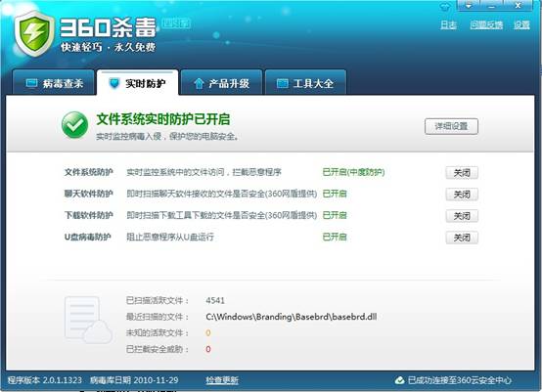This screenshot has width=542, height=392.
Task: Open the 日志 log link
Action: (x=448, y=25)
